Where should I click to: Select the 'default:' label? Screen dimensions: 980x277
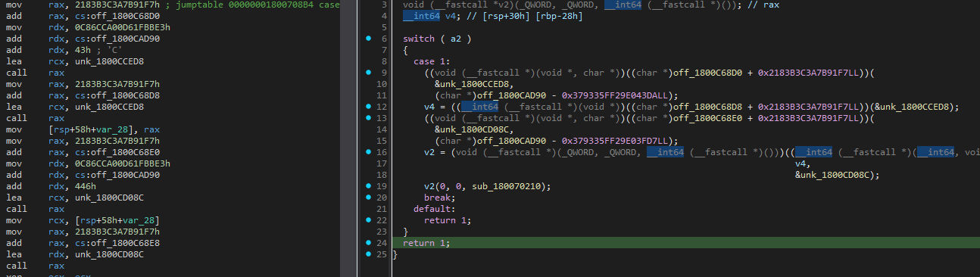pyautogui.click(x=435, y=209)
